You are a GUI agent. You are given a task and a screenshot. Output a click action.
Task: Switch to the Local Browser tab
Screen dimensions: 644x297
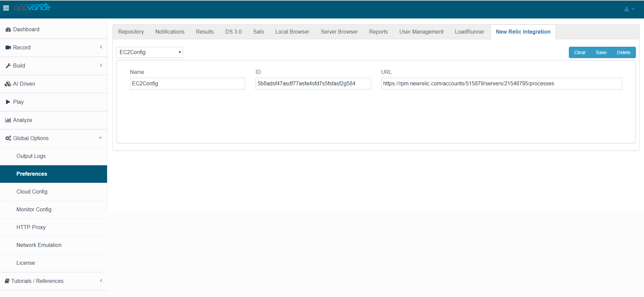292,32
